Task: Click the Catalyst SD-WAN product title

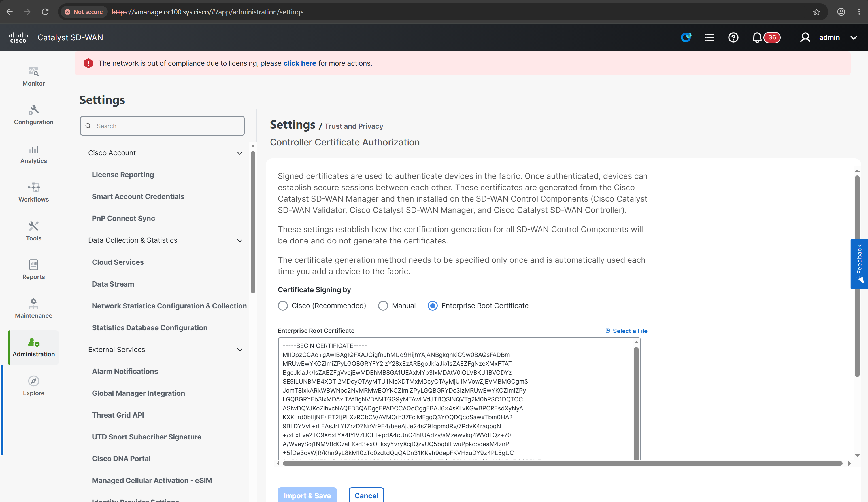Action: [x=70, y=37]
